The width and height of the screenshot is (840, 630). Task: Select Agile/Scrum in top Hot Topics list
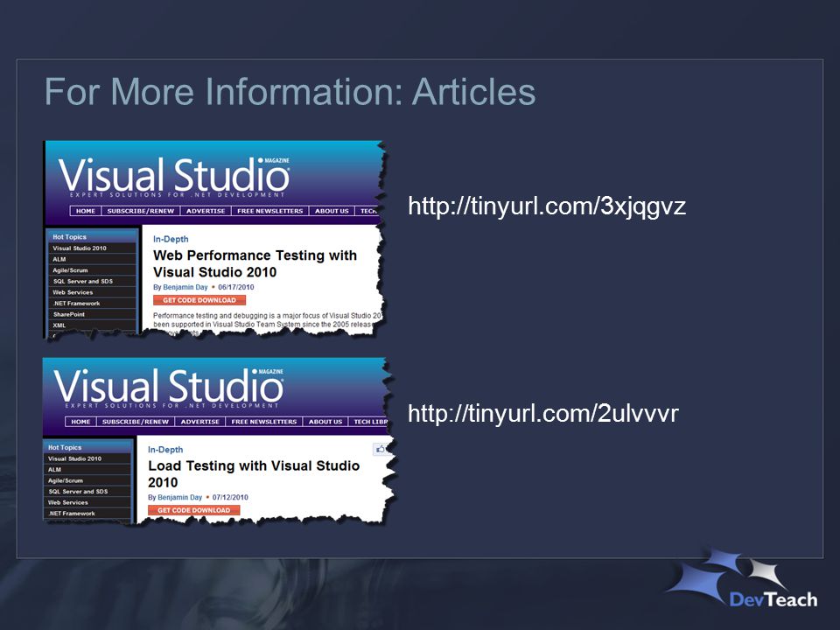coord(92,270)
